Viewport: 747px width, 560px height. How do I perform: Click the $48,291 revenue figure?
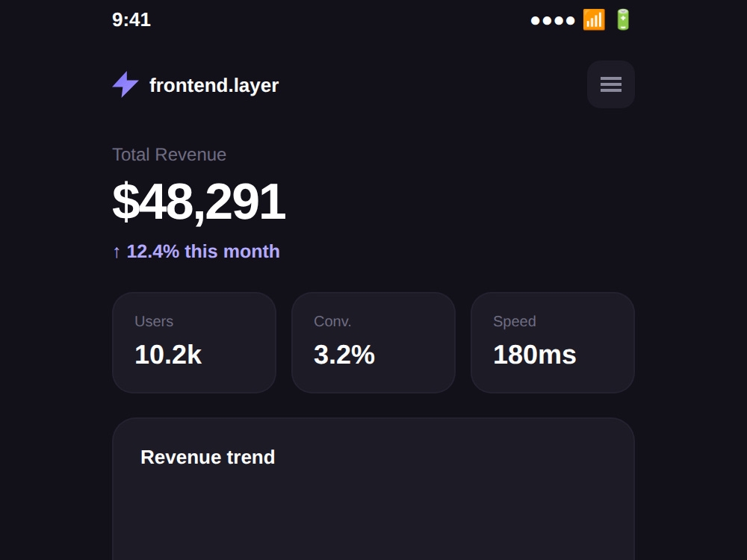pyautogui.click(x=199, y=202)
